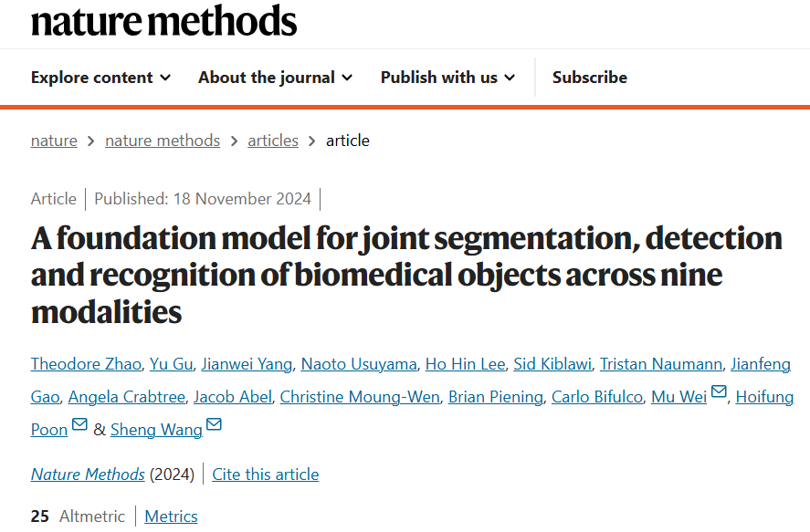Image resolution: width=810 pixels, height=532 pixels.
Task: Click the Yu Gu author link
Action: coord(170,364)
